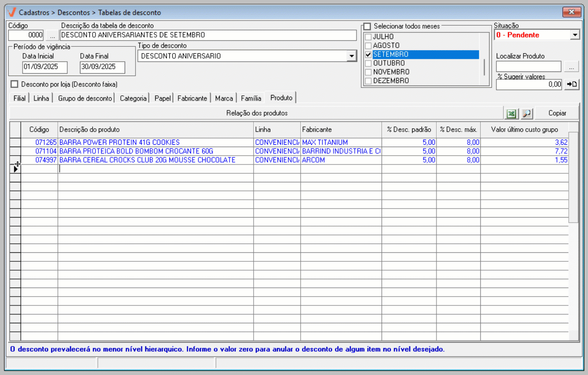Screen dimensions: 588x375
Task: Check the Selecionar todos meses box
Action: [x=367, y=26]
